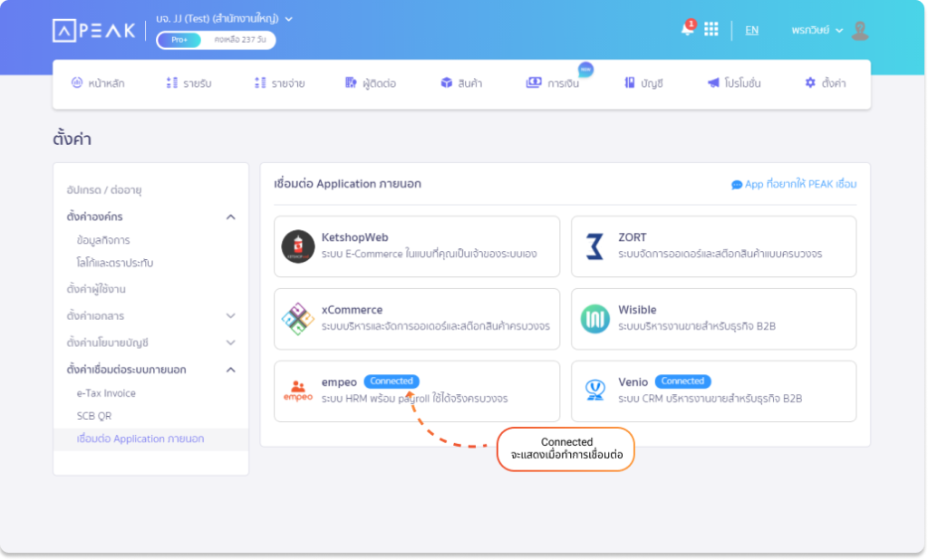
Task: Collapse the ตั้งค่าเชื่อมต่อระบบภายนอก section
Action: point(231,370)
